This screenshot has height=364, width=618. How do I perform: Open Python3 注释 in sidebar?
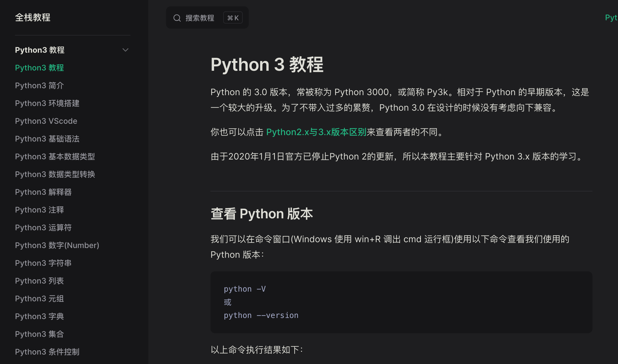39,210
